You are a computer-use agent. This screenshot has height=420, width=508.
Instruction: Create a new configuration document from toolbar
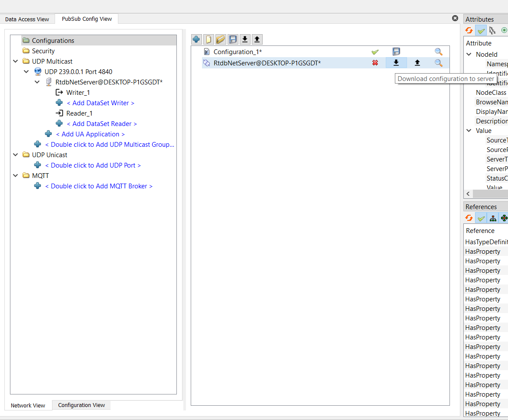208,39
